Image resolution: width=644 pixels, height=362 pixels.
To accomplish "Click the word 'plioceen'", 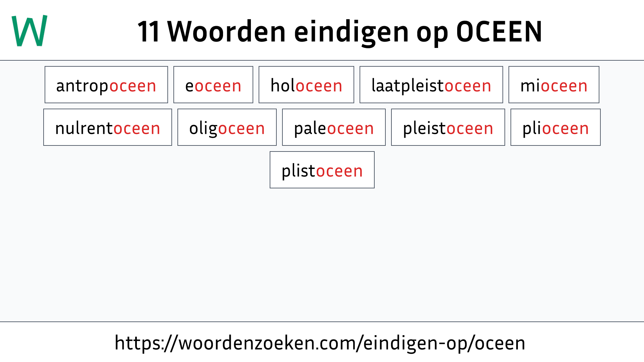I will (555, 127).
